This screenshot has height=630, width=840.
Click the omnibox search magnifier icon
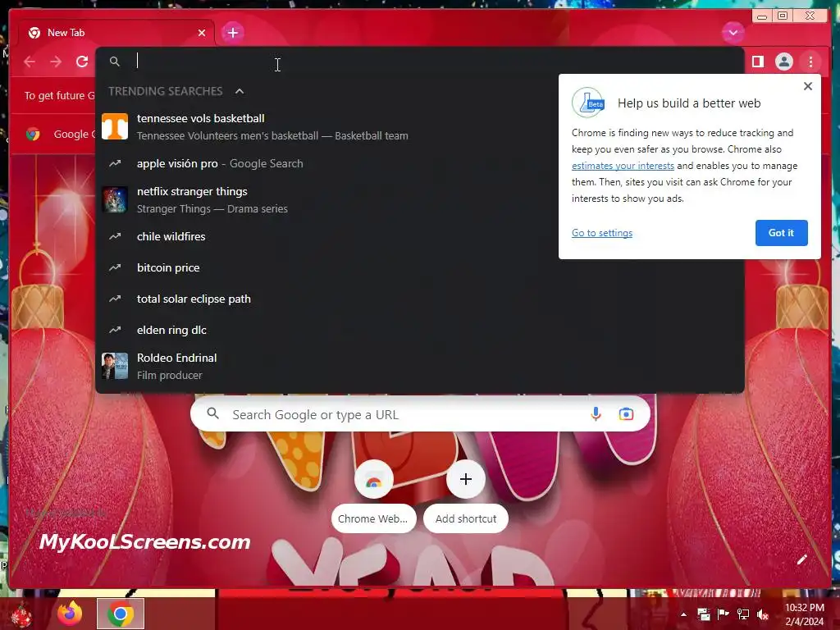pyautogui.click(x=115, y=62)
